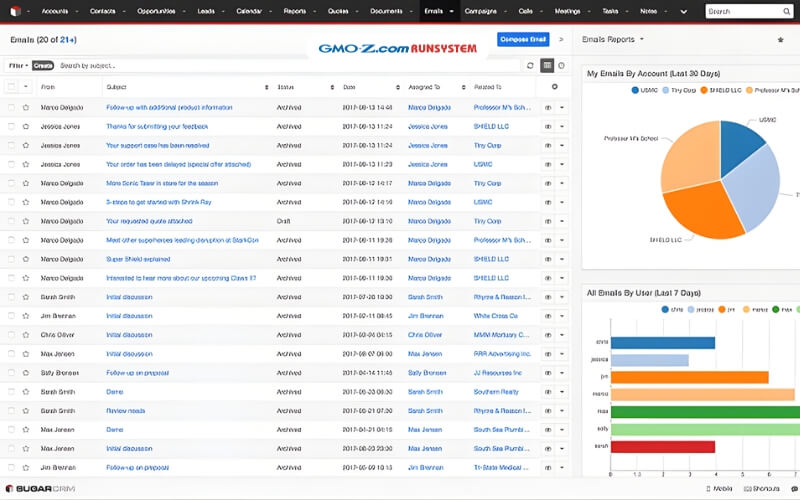Star the 'Super Shield explained' email

[26, 259]
